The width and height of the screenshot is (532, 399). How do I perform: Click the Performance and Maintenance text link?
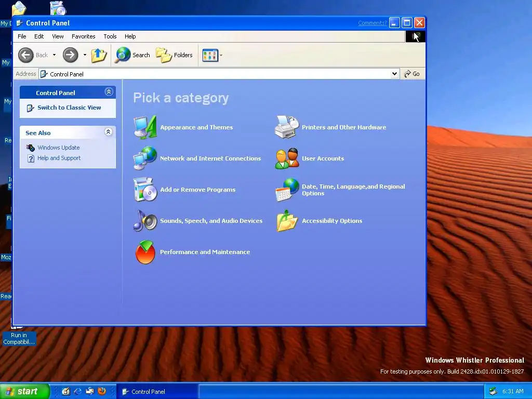pos(205,252)
